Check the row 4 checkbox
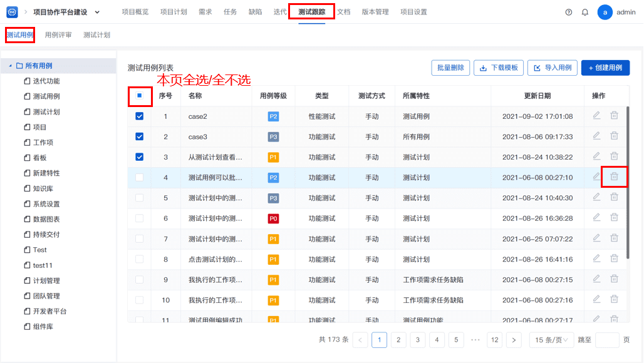 pos(140,178)
